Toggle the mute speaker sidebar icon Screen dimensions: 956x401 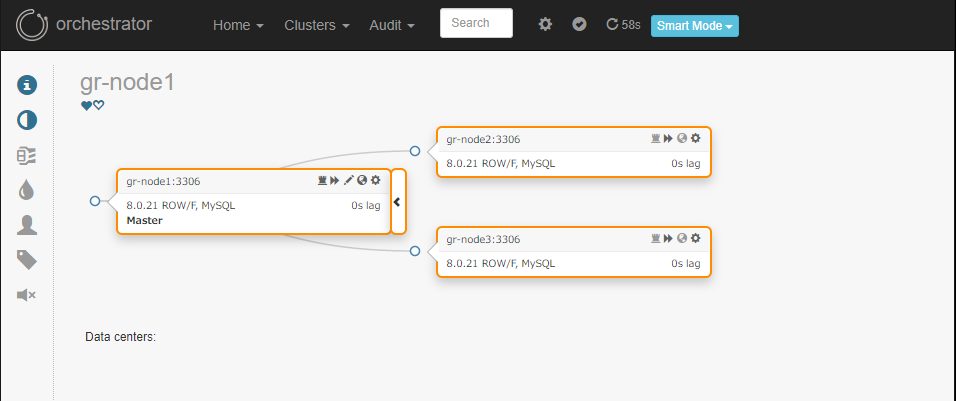point(27,295)
